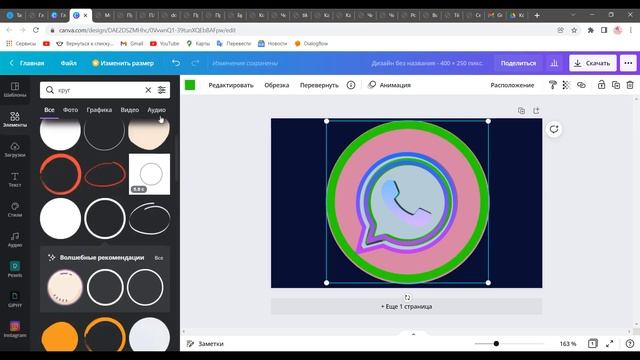
Task: Click the browser reload button
Action: tap(36, 30)
